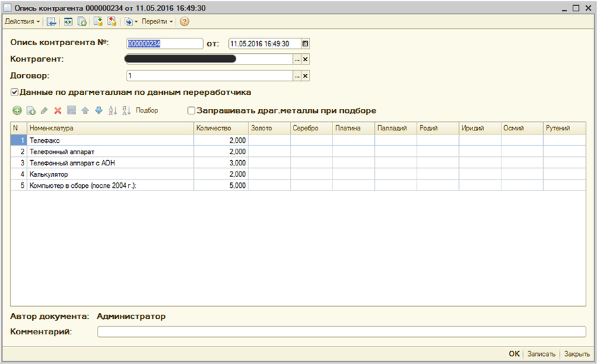
Task: Click the green Add row icon
Action: 17,110
